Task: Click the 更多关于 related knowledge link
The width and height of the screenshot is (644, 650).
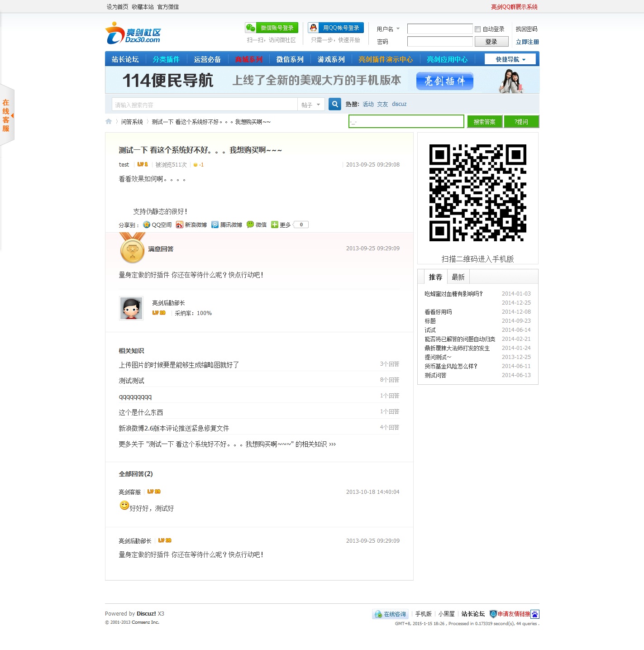Action: [x=227, y=444]
